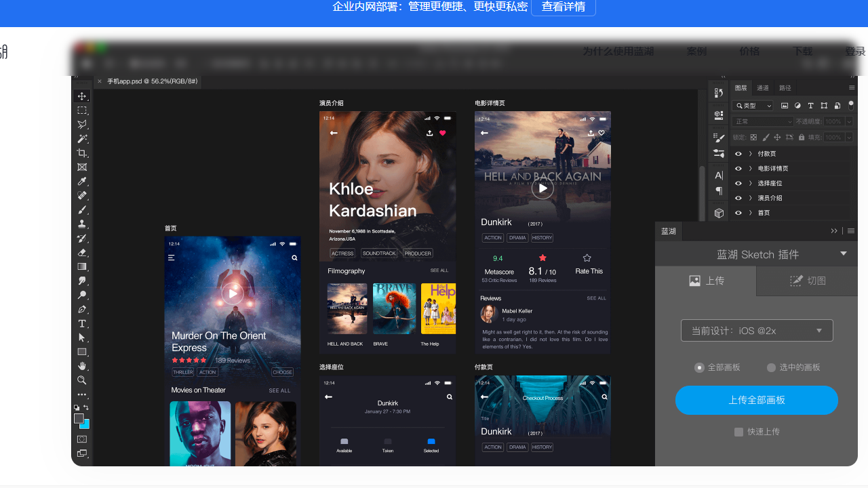Click the Quick Mask mode icon
Image resolution: width=868 pixels, height=488 pixels.
82,439
